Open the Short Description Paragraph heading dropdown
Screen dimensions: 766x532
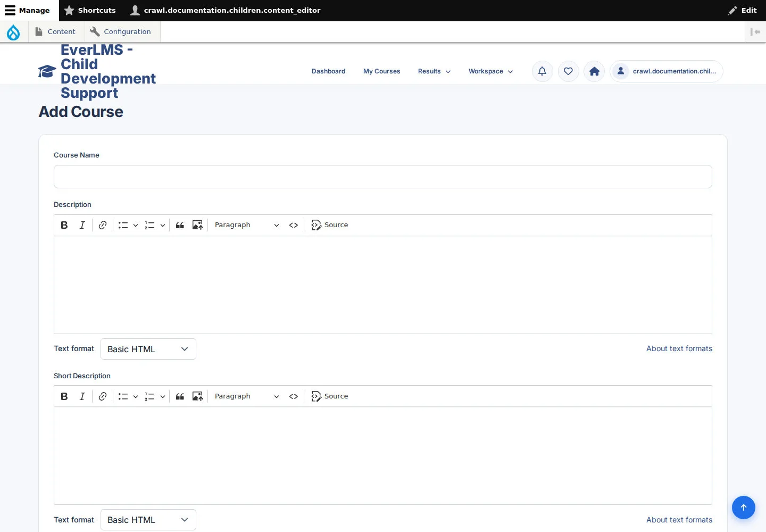pyautogui.click(x=247, y=396)
